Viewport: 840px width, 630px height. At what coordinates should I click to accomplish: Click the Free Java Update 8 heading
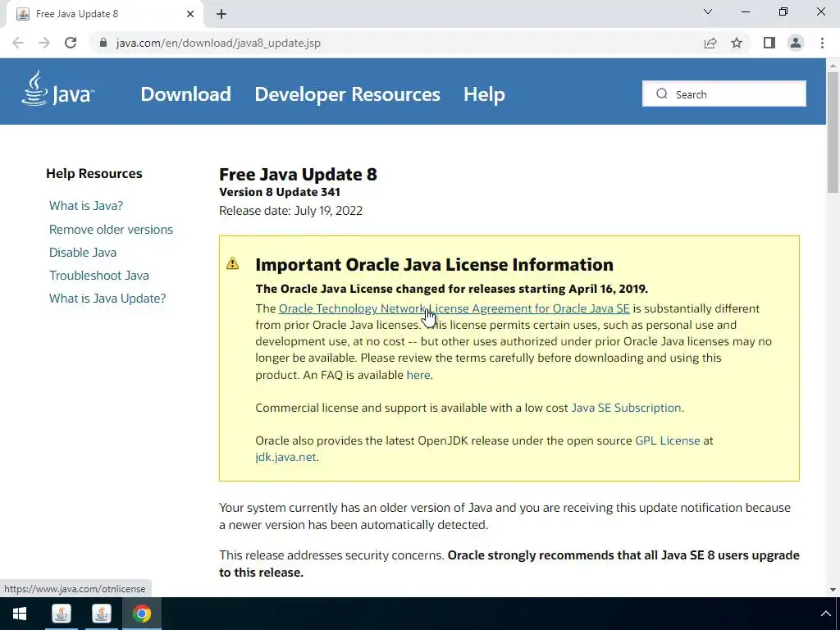point(298,174)
